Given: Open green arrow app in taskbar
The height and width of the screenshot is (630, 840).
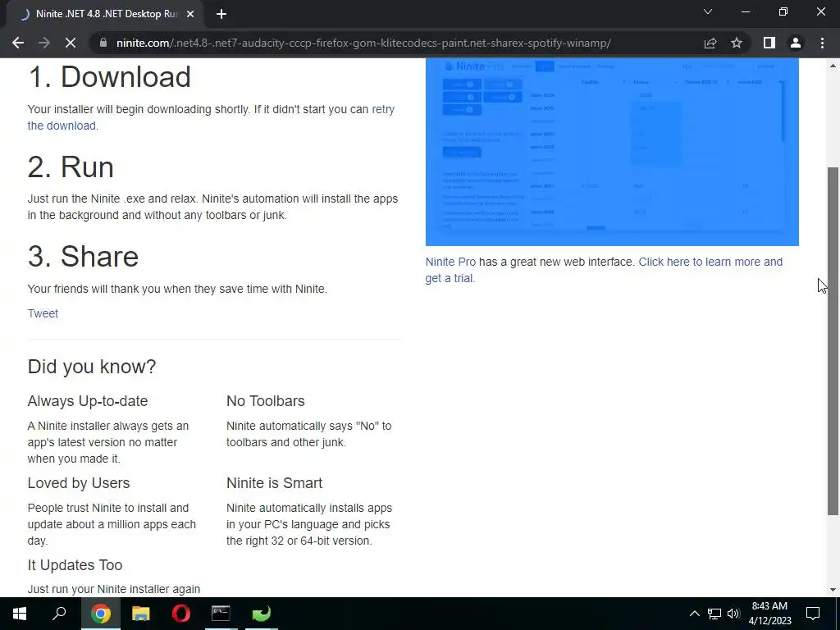Looking at the screenshot, I should pos(262,614).
